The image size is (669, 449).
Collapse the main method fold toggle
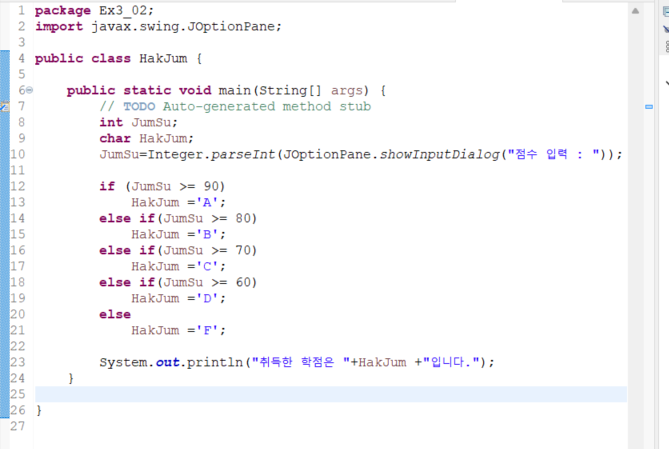coord(29,90)
